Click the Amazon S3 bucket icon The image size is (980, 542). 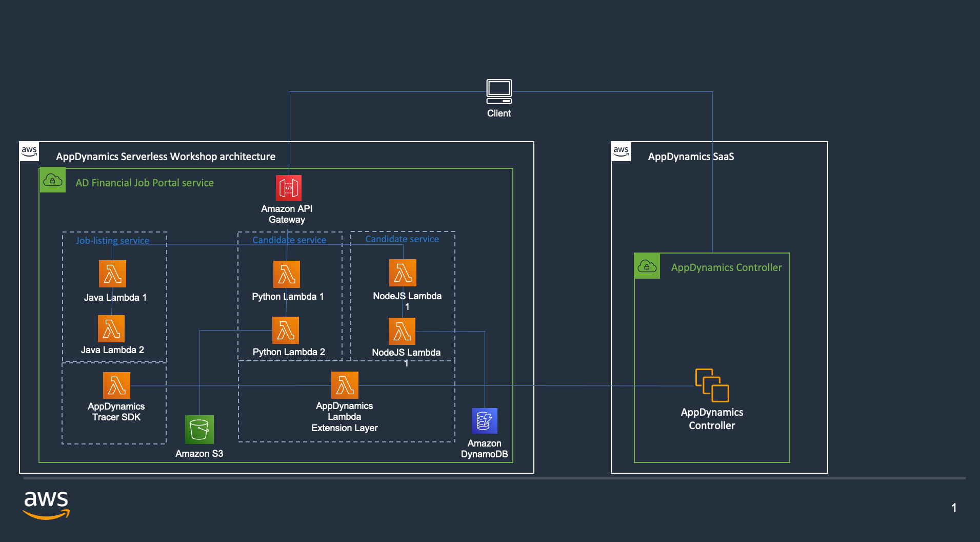click(x=199, y=430)
